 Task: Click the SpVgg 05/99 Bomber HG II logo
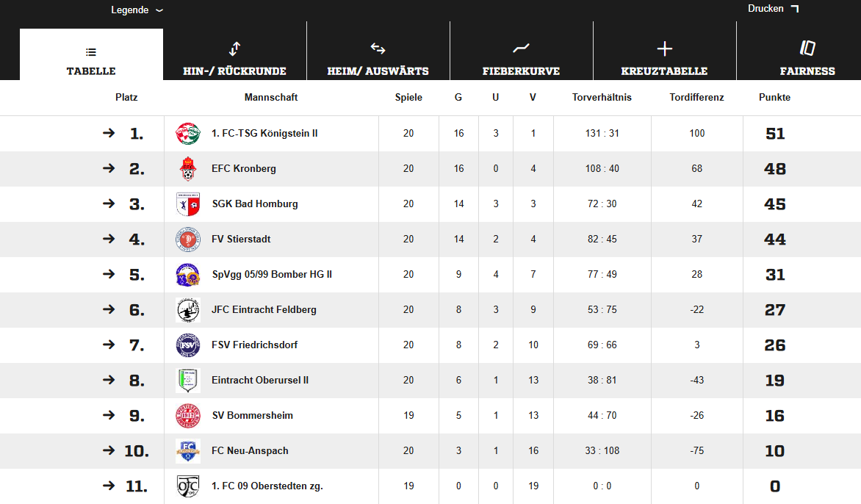coord(188,275)
